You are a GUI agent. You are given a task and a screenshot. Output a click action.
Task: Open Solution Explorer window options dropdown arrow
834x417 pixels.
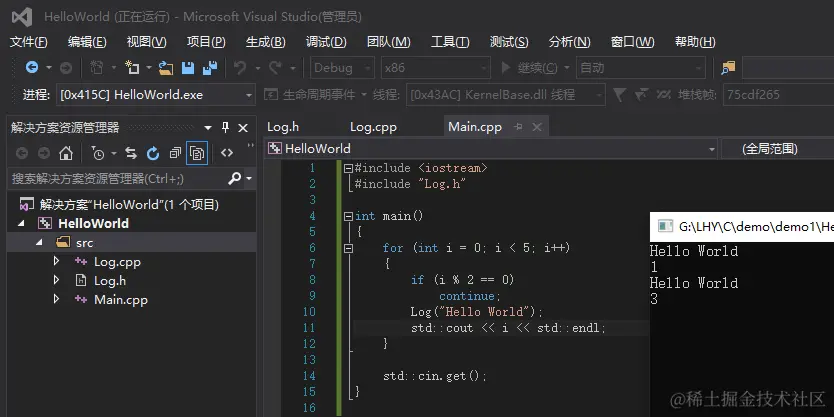click(208, 128)
